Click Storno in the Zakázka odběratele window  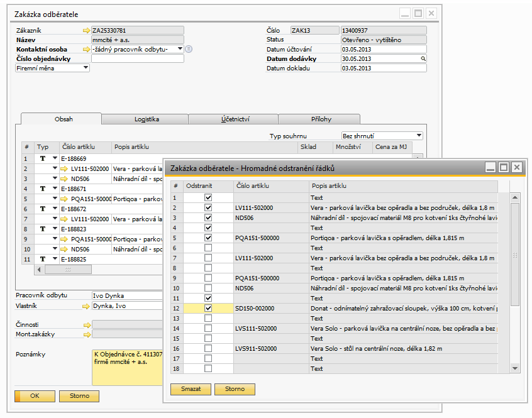coord(79,396)
